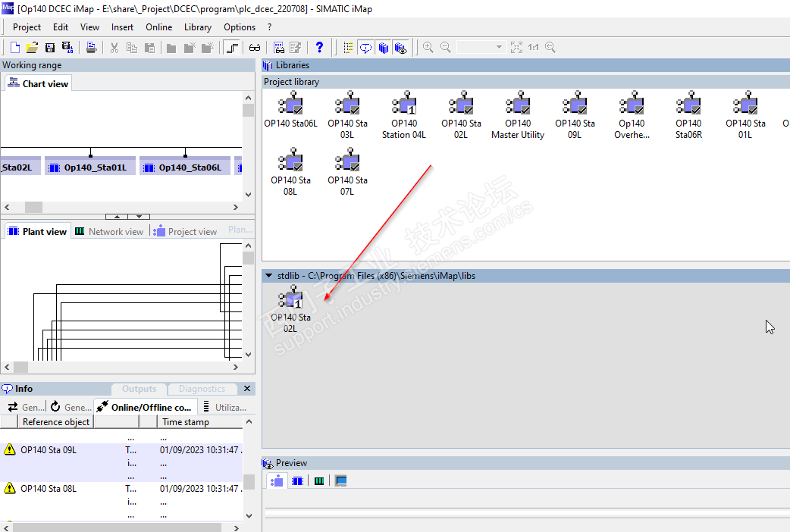Screen dimensions: 790x532
Task: Select OP140 Sta06L in Project library
Action: pos(290,111)
